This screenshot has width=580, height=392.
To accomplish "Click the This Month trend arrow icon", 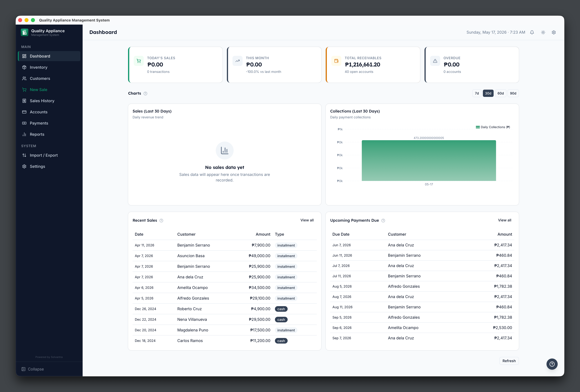I will [x=238, y=61].
